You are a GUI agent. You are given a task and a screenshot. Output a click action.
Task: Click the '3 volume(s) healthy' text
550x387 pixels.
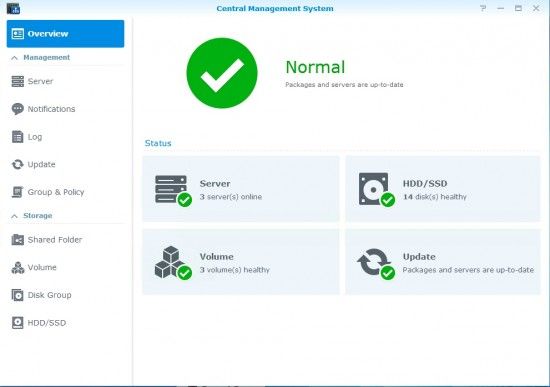tap(235, 270)
